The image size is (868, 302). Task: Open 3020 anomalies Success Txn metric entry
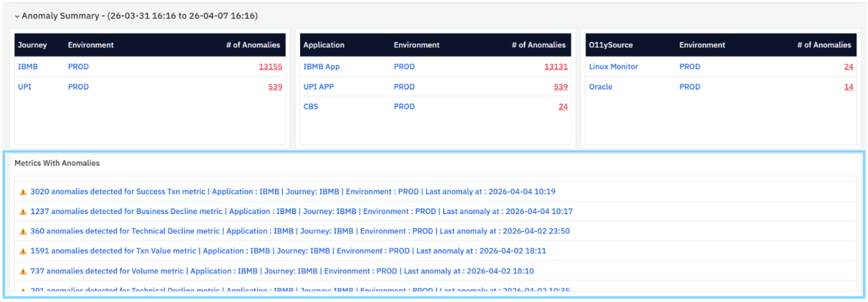coord(293,192)
